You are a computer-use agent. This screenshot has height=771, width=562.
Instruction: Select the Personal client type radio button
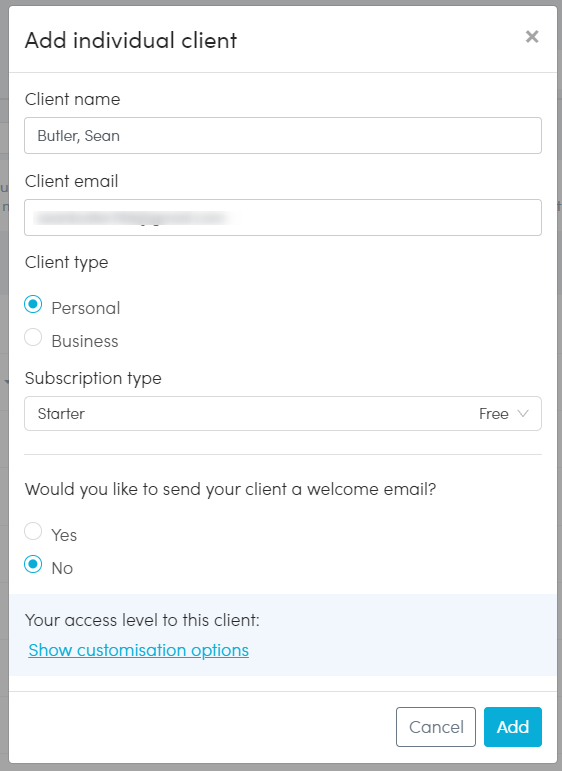point(33,304)
